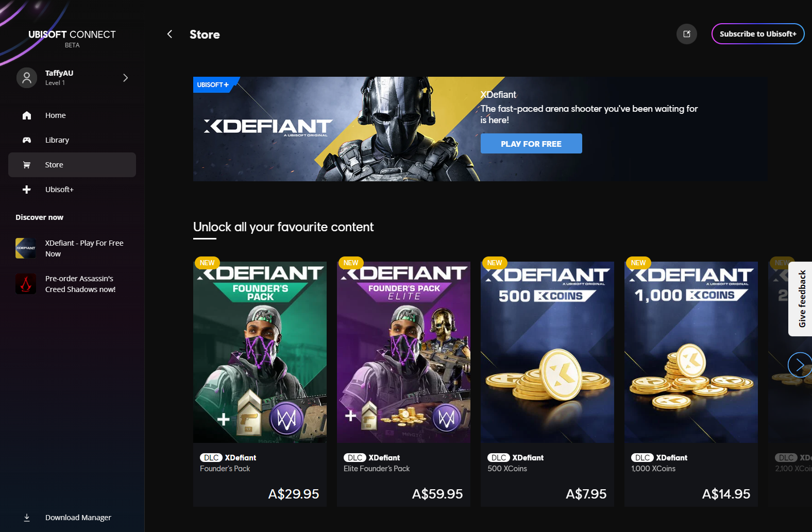812x532 pixels.
Task: Click the A$7.95 price
Action: click(586, 494)
